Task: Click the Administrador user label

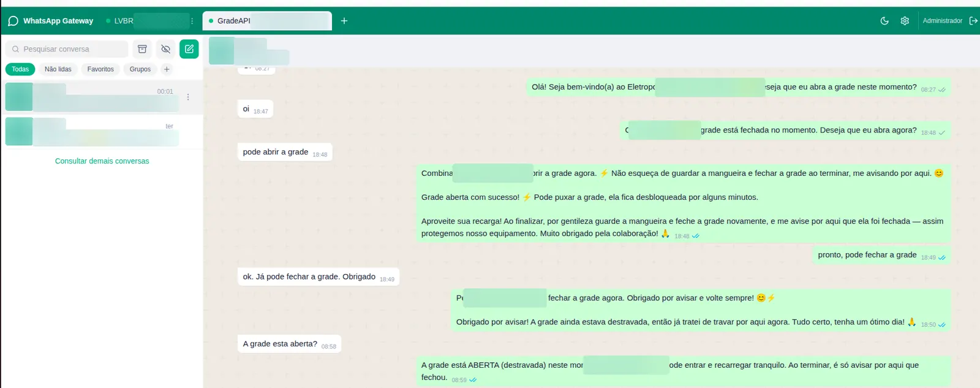Action: 942,21
